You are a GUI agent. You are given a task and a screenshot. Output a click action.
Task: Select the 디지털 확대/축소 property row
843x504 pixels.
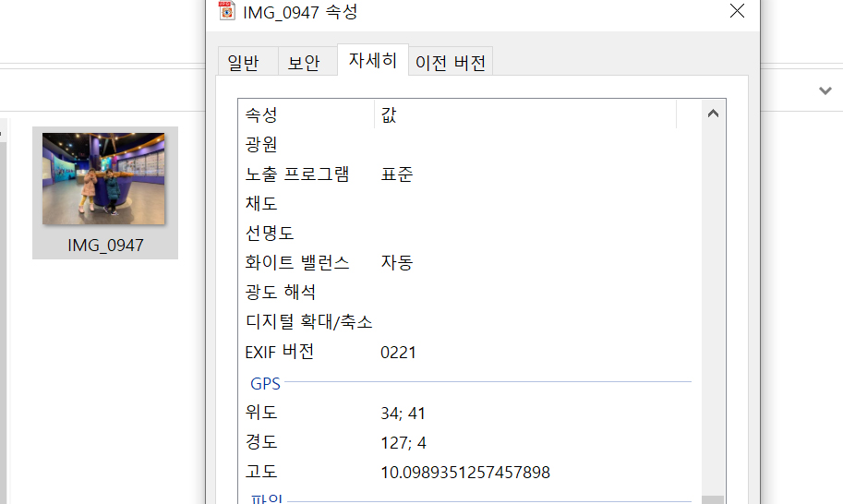(468, 322)
